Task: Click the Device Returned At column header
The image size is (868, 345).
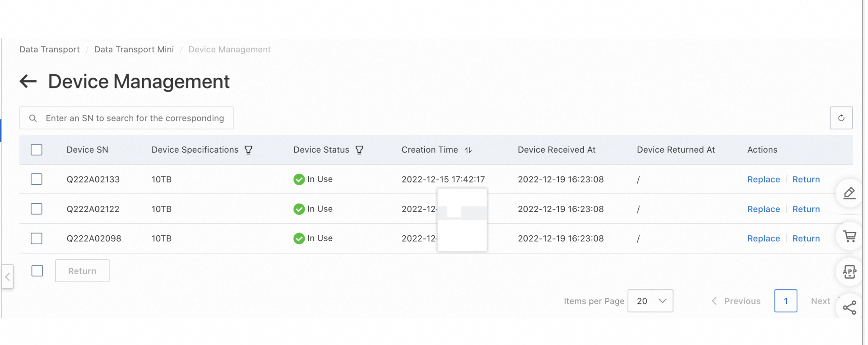Action: point(676,150)
